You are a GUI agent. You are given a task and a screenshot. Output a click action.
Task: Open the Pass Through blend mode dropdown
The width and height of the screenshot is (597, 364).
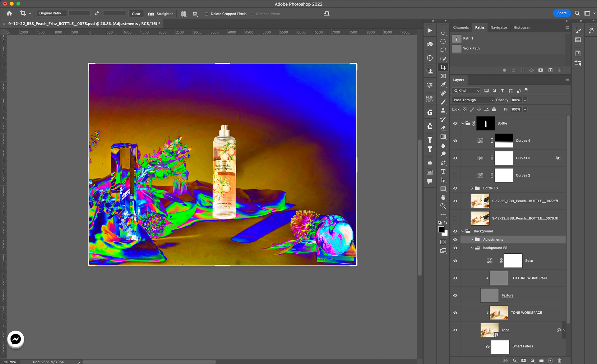473,100
